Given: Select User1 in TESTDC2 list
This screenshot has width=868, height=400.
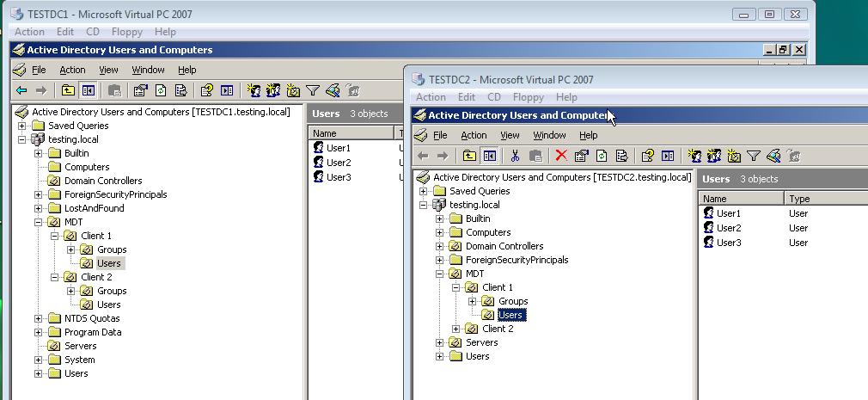Looking at the screenshot, I should [729, 213].
